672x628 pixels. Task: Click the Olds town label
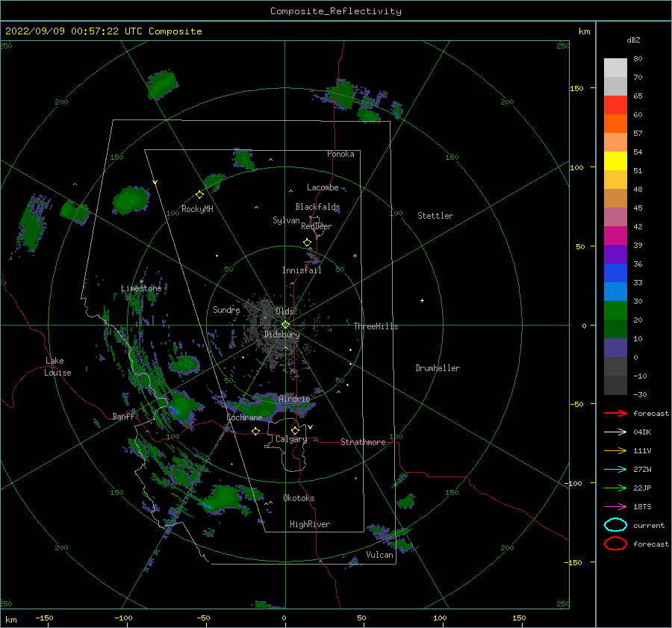(x=284, y=311)
